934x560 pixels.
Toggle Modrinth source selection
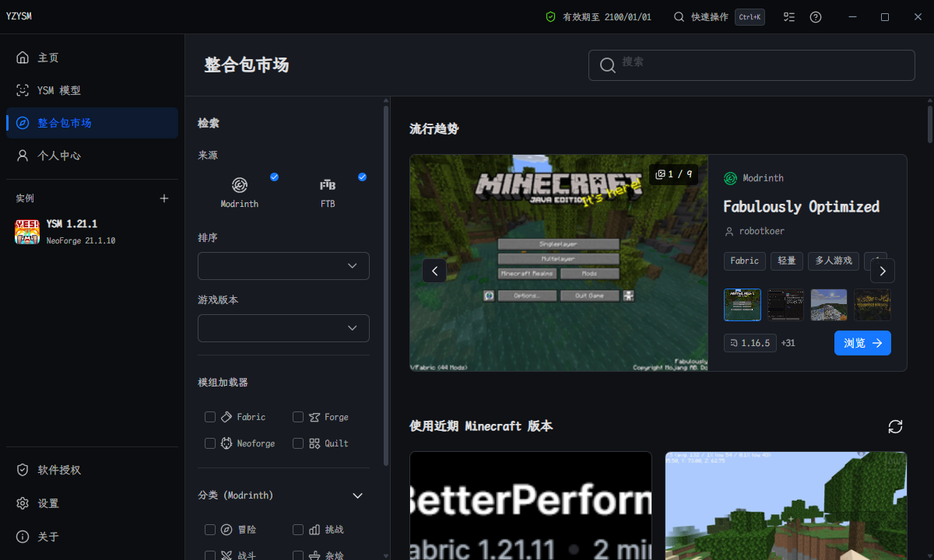[x=240, y=191]
